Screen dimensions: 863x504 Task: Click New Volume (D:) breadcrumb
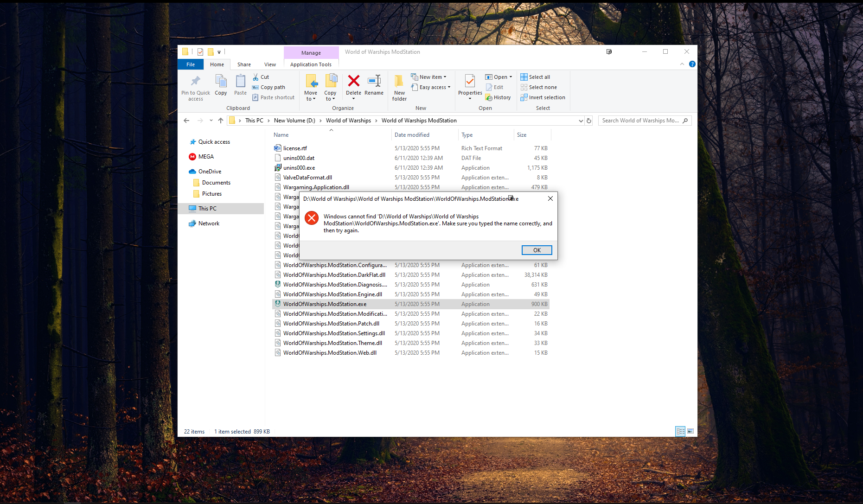(294, 121)
